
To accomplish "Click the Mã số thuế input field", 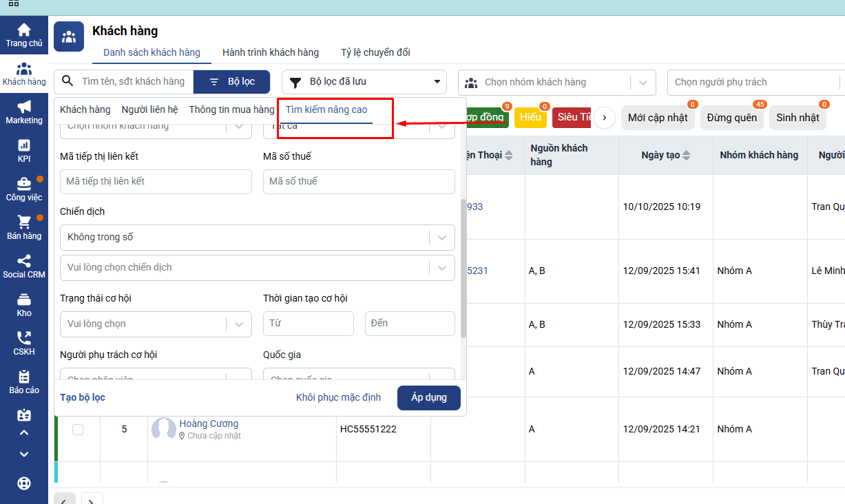I will (359, 182).
